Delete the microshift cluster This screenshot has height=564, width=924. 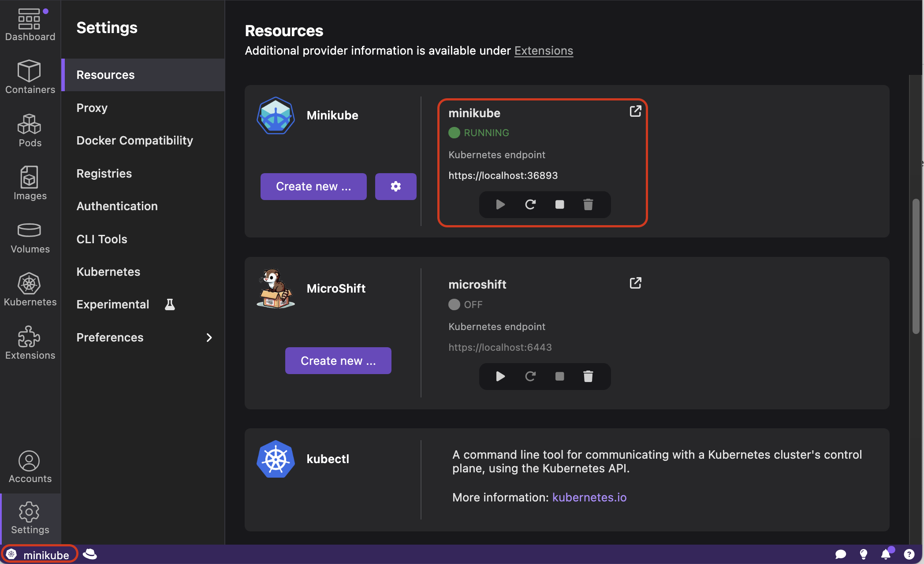(x=588, y=376)
